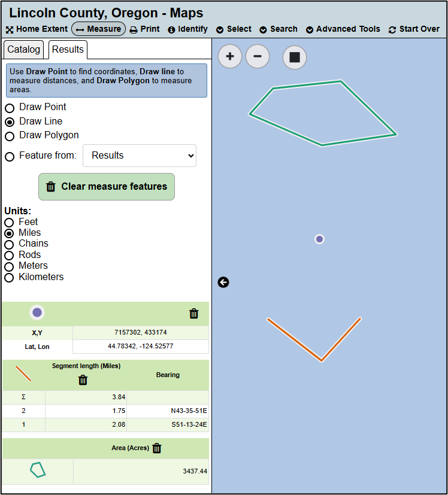Viewport: 448px width, 495px height.
Task: Zoom in with the plus map button
Action: 229,56
